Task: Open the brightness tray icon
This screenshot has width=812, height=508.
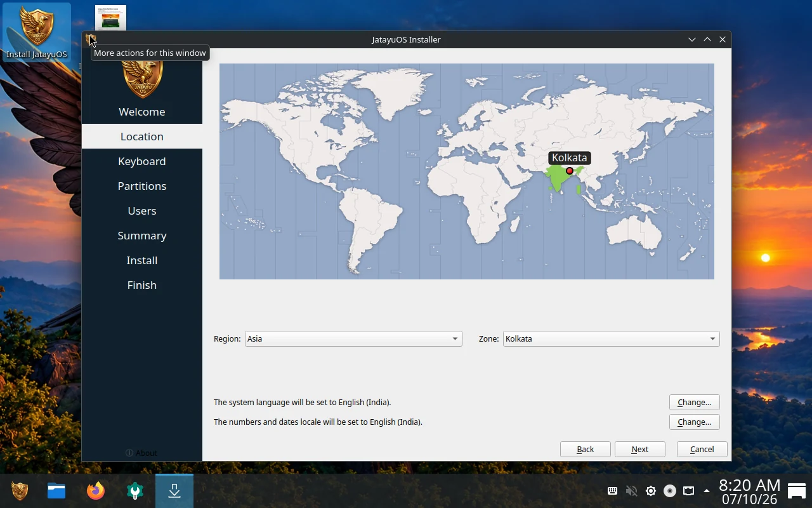Action: [651, 491]
